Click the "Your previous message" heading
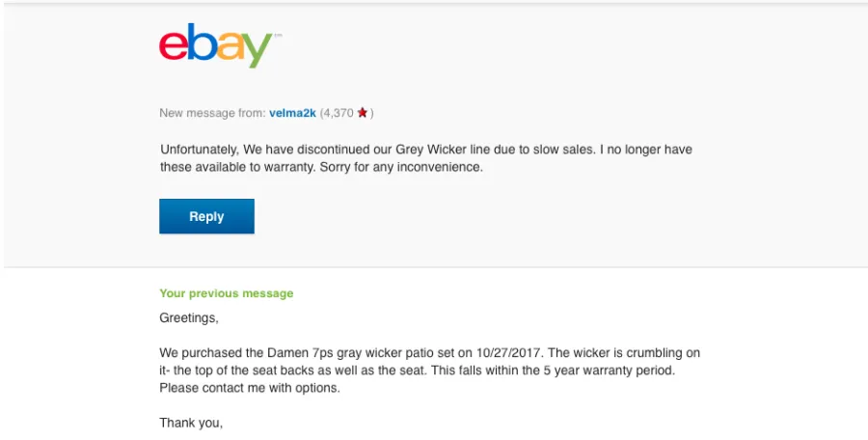868x440 pixels. 227,293
